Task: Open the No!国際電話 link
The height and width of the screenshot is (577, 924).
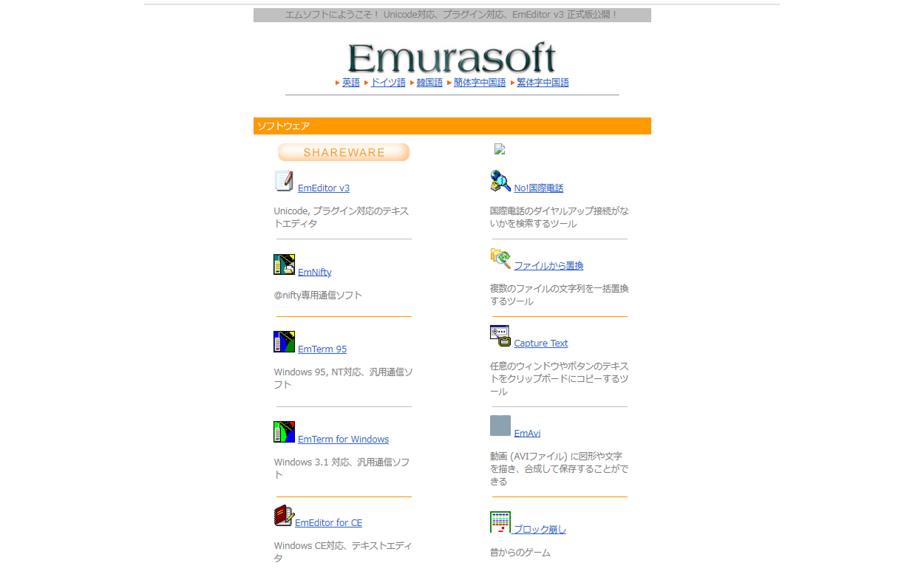Action: click(x=539, y=188)
